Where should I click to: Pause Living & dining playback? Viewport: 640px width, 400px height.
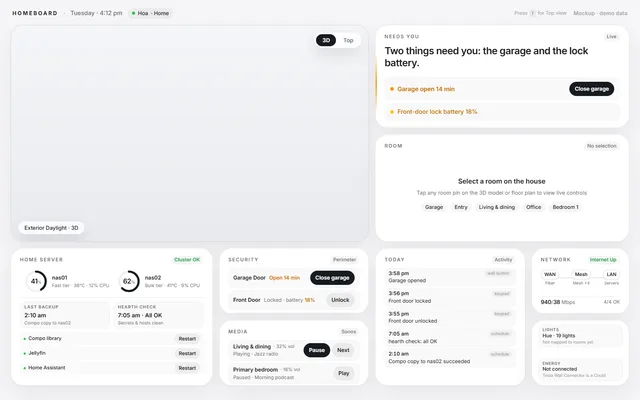(x=317, y=350)
